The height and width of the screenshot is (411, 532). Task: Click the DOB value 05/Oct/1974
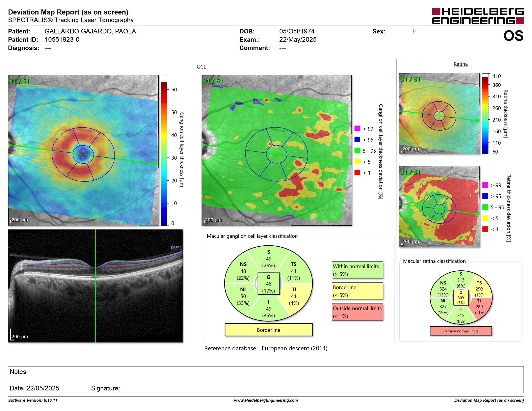tap(297, 31)
